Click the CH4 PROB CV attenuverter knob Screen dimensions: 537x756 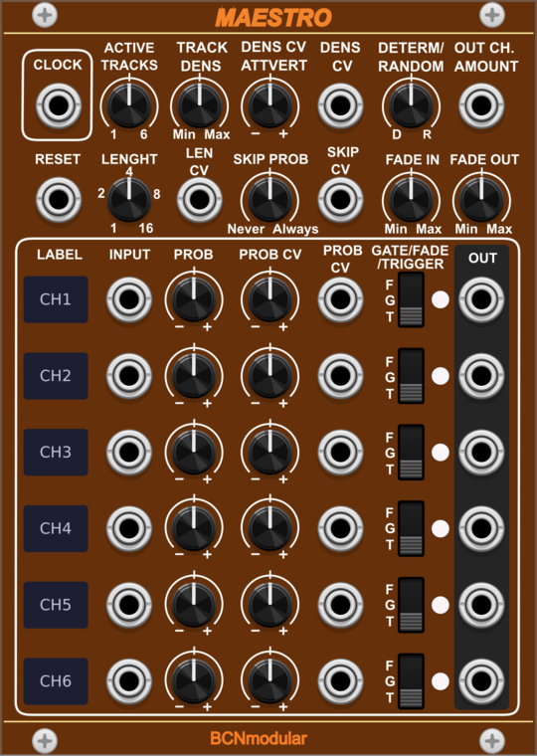(x=269, y=528)
